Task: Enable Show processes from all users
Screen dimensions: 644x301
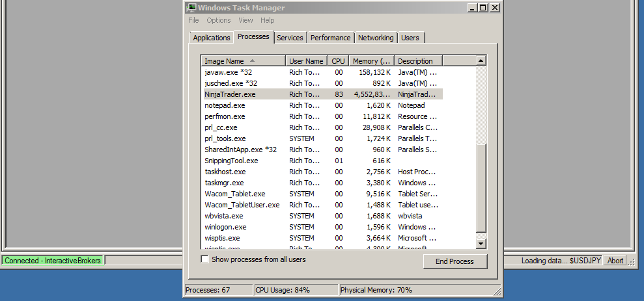Action: pyautogui.click(x=204, y=259)
